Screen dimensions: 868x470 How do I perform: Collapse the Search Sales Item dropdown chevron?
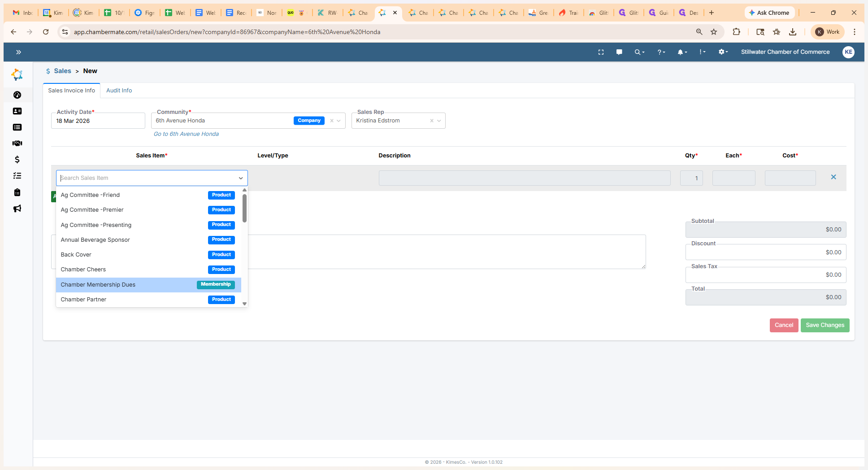(241, 178)
